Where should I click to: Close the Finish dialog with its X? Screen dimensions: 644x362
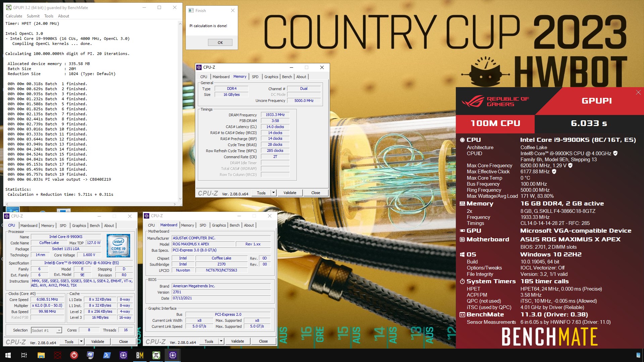[233, 10]
